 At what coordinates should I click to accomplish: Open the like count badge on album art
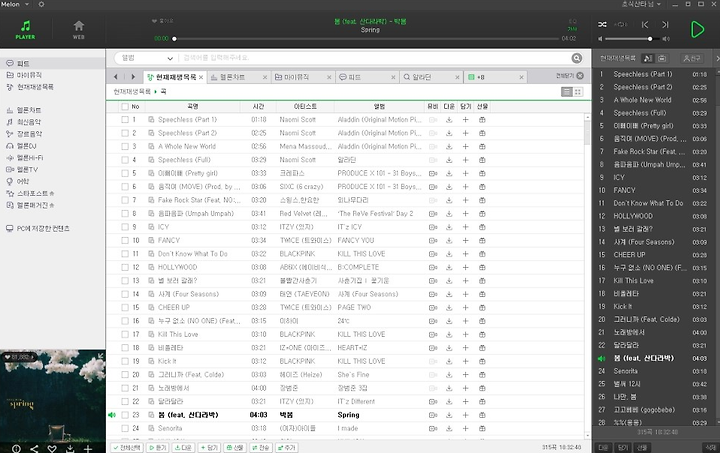(19, 357)
